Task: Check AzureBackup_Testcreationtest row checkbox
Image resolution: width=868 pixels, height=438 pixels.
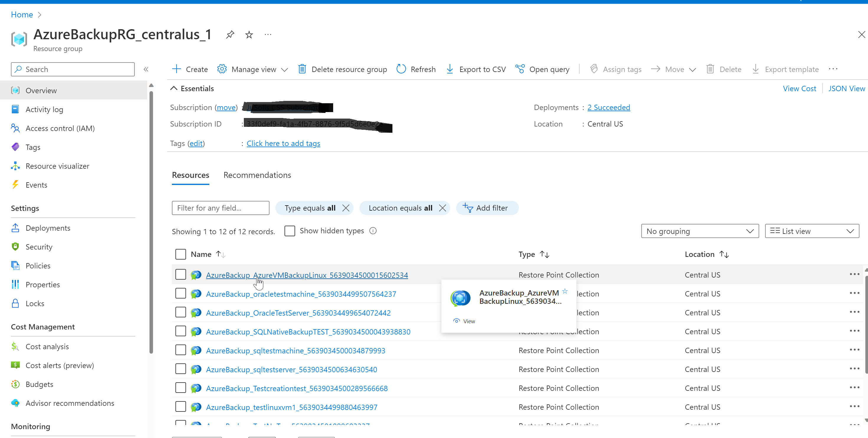Action: coord(181,388)
